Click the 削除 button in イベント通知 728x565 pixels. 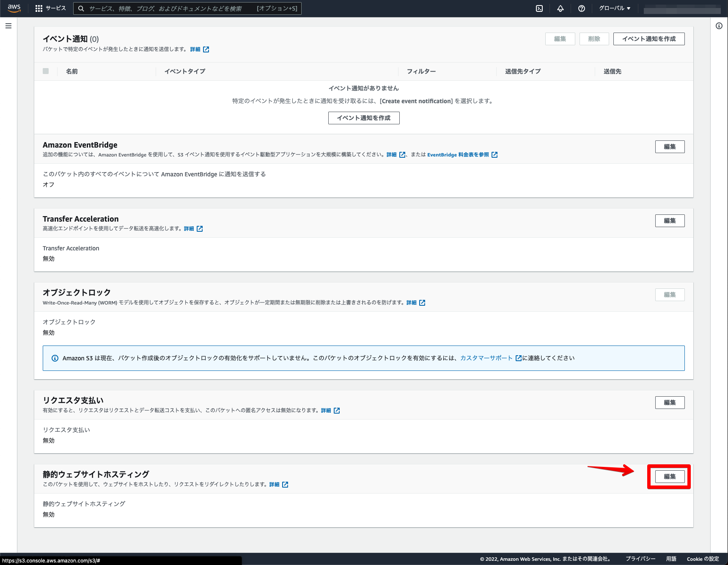click(594, 39)
